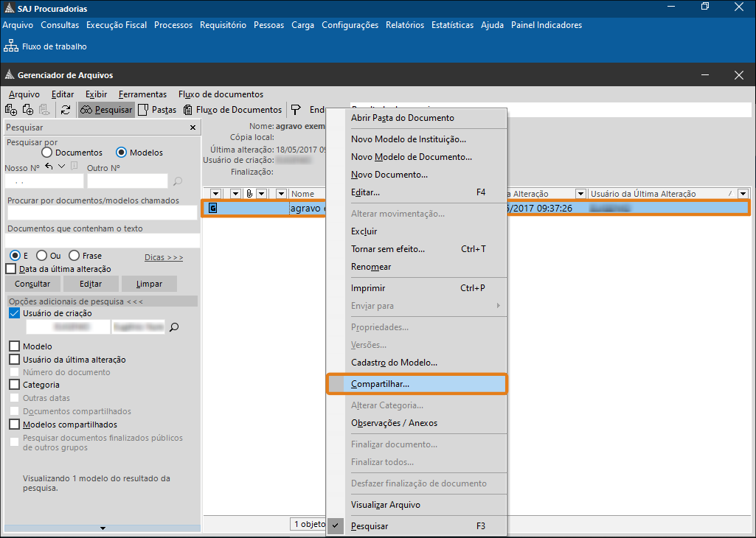Open the Ferramentas menu
756x538 pixels.
[x=142, y=94]
